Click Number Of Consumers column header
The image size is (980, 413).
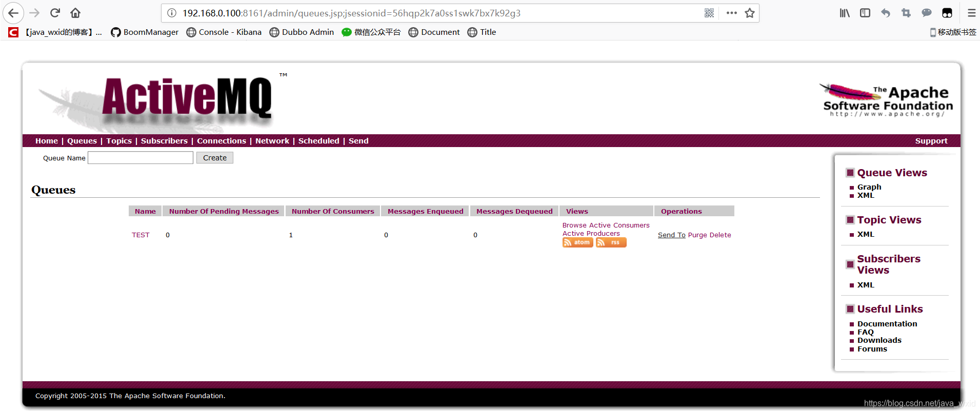pyautogui.click(x=333, y=211)
